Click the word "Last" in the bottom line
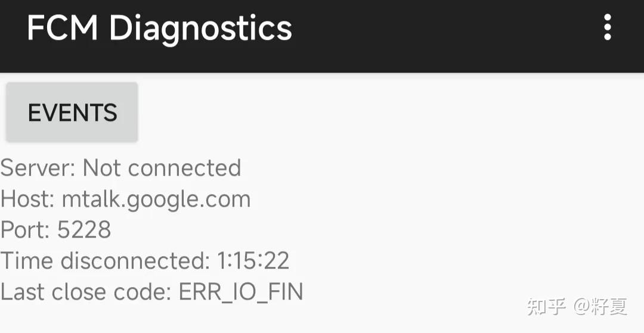Screen dimensions: 644x333 23,292
